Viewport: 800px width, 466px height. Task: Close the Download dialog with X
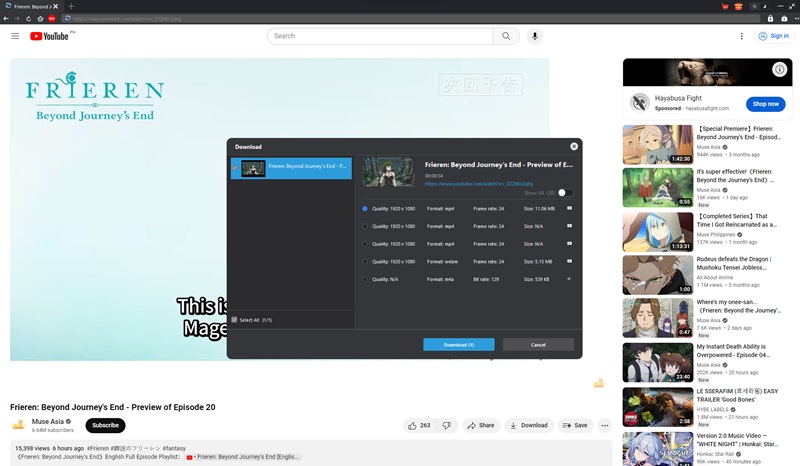pyautogui.click(x=574, y=146)
